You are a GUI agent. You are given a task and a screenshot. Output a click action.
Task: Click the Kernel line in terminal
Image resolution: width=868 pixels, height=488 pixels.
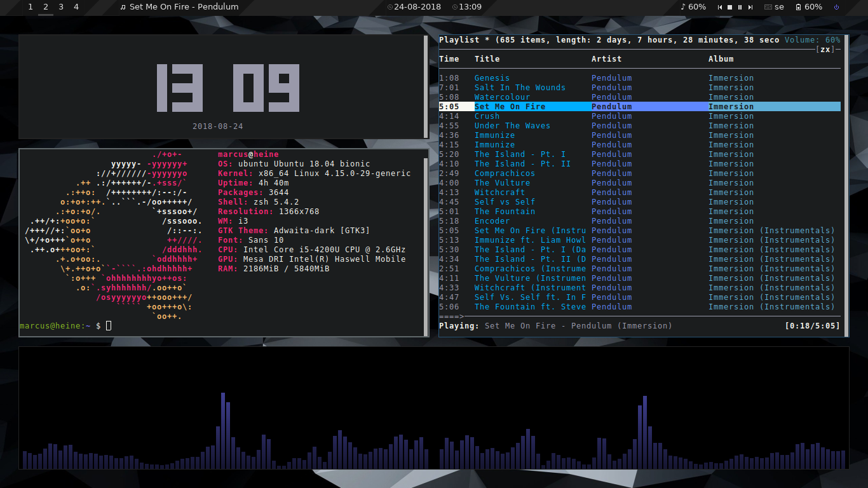pos(315,173)
